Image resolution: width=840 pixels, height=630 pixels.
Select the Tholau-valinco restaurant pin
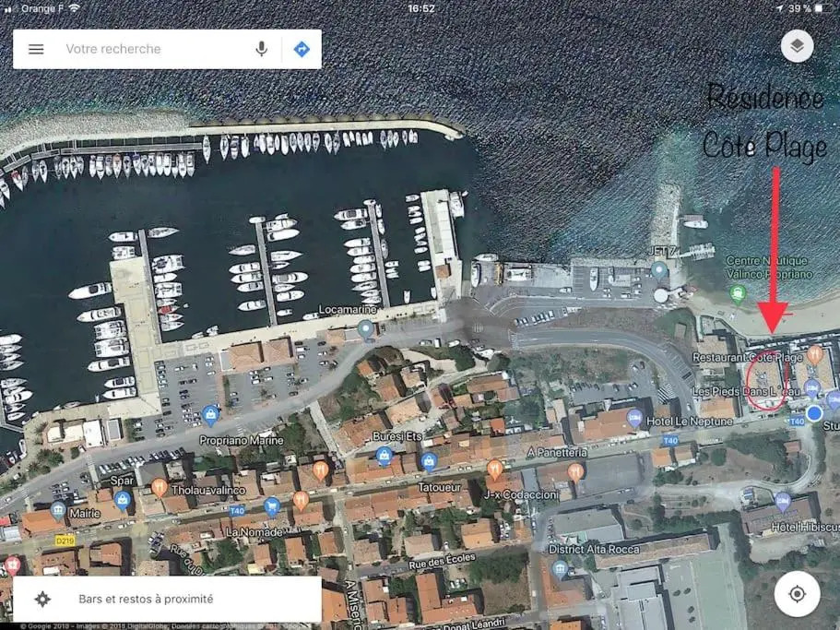160,488
